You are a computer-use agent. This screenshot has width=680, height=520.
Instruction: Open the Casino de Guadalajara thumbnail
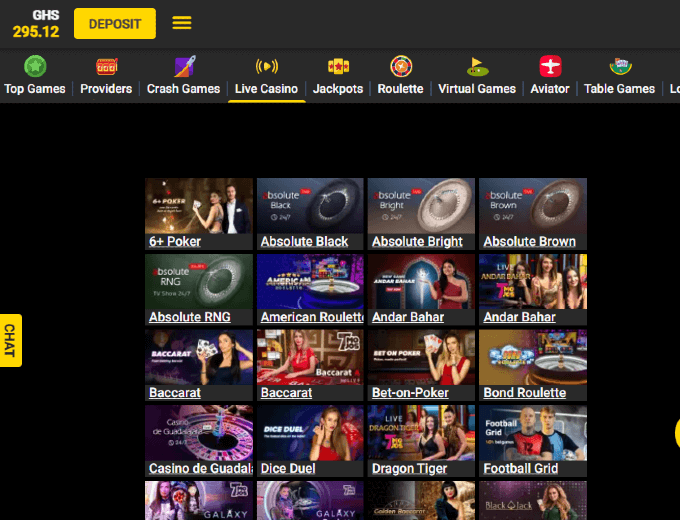tap(199, 433)
